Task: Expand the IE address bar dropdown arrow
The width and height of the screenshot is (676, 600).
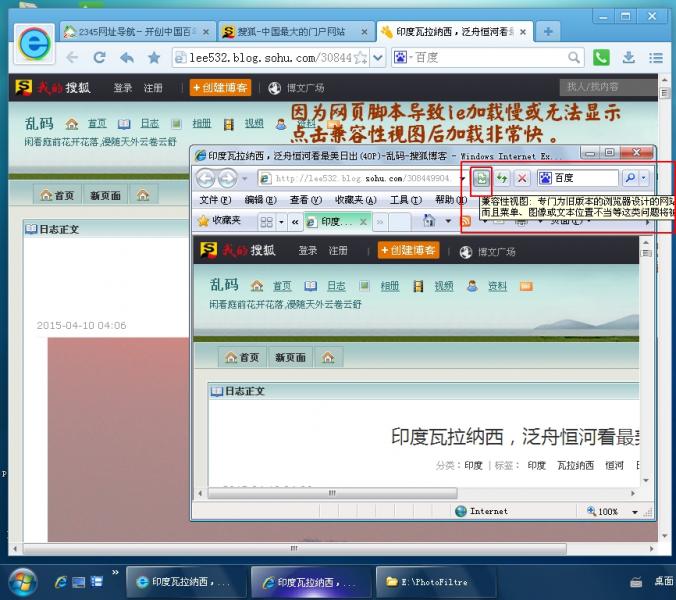Action: 463,178
